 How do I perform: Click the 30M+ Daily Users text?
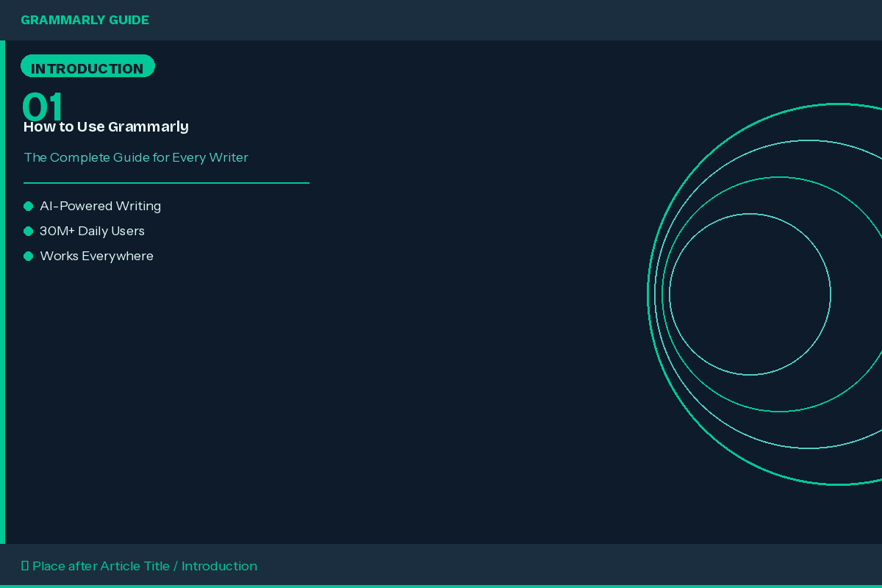[92, 231]
